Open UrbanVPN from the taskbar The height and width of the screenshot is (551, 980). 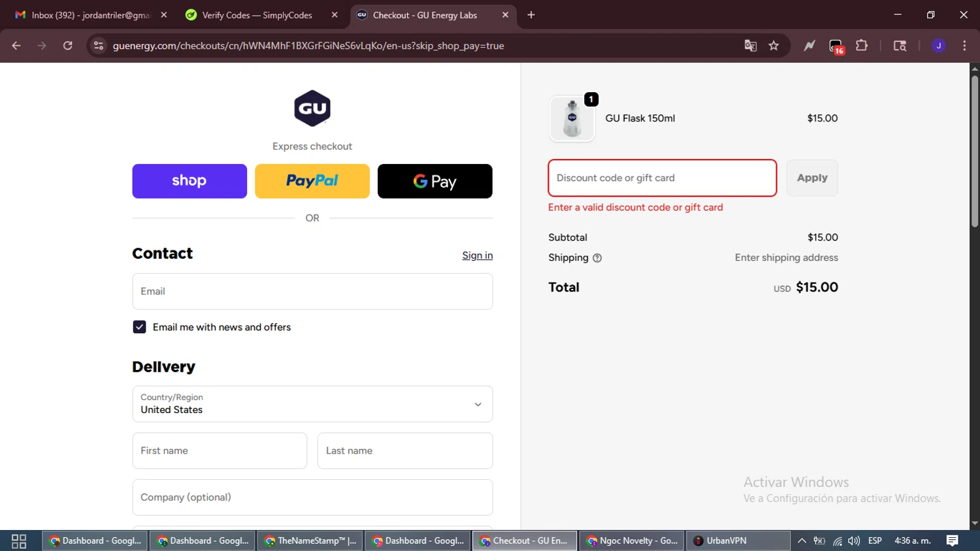738,541
